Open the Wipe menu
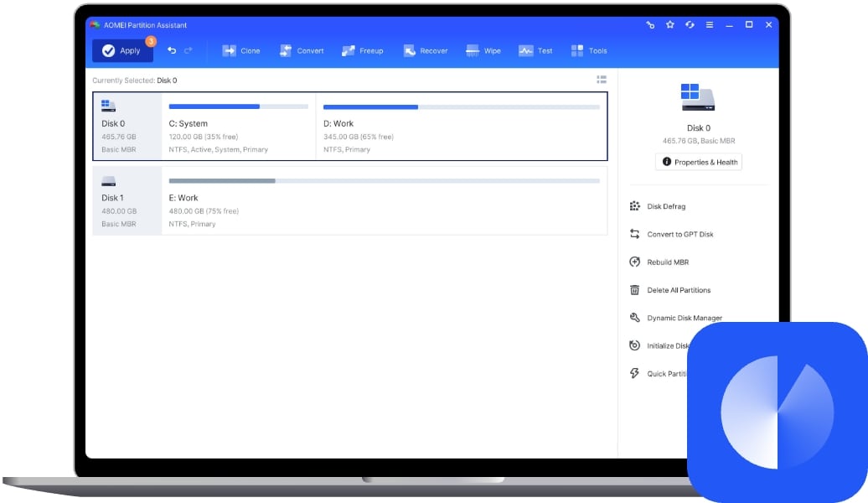This screenshot has width=868, height=503. (483, 50)
